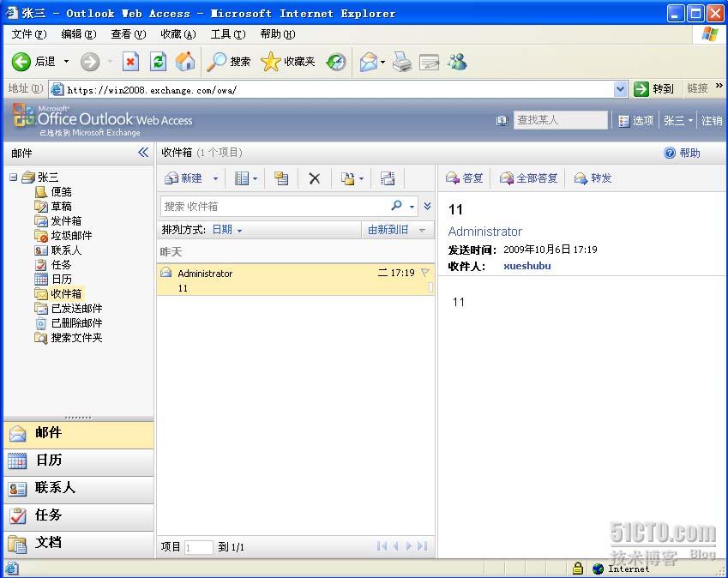The width and height of the screenshot is (728, 578).
Task: Open the address bar dropdown arrow
Action: tap(620, 89)
